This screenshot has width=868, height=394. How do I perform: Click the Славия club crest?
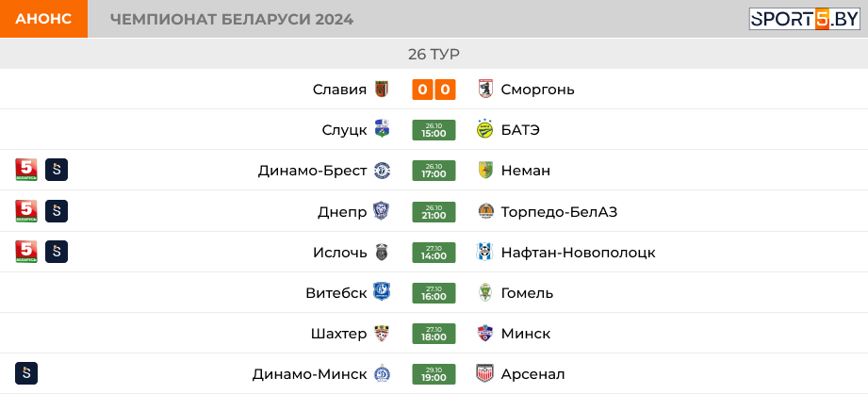tap(382, 90)
